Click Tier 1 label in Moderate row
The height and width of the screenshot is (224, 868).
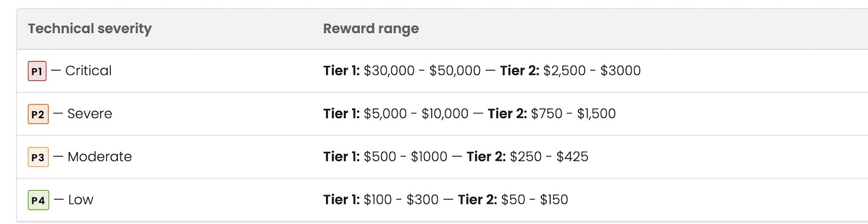click(x=341, y=157)
